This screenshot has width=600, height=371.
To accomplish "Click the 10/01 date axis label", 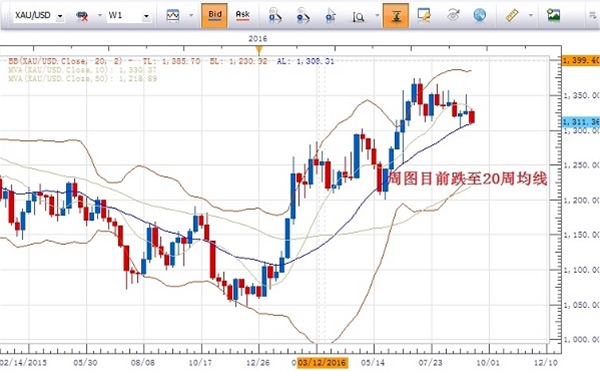I will tap(488, 362).
